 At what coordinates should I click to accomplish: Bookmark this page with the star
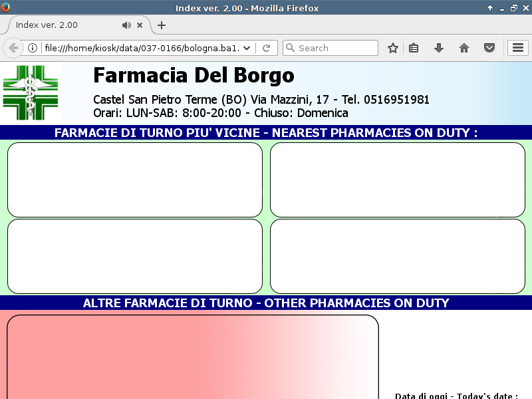(393, 48)
